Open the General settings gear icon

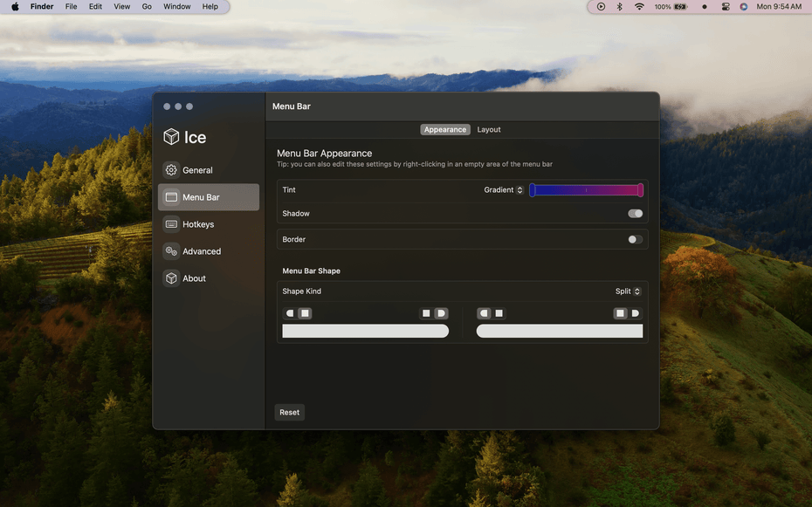click(x=171, y=170)
